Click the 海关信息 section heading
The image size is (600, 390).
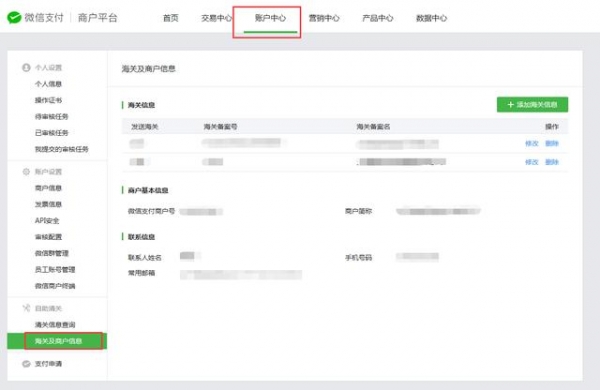click(x=141, y=105)
